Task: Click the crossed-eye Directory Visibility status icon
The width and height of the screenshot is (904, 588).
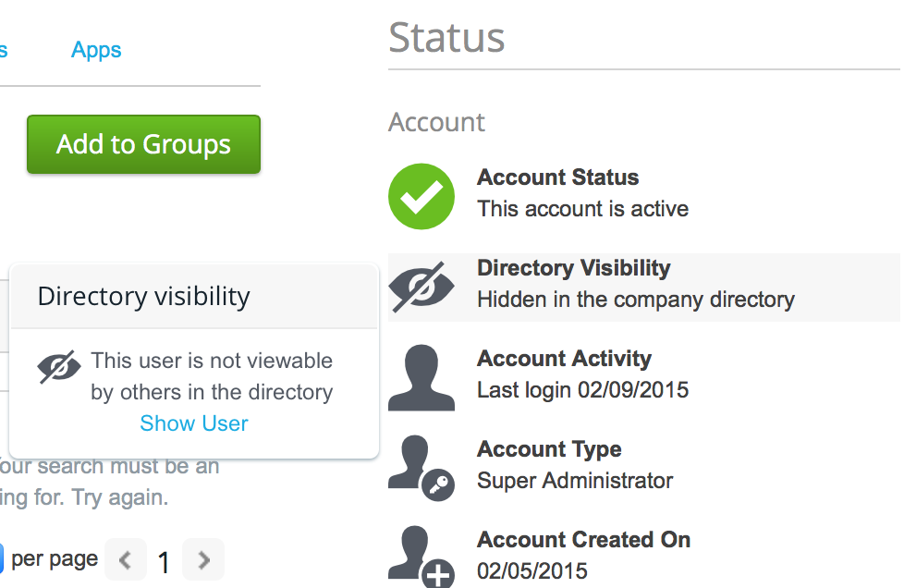Action: (421, 288)
